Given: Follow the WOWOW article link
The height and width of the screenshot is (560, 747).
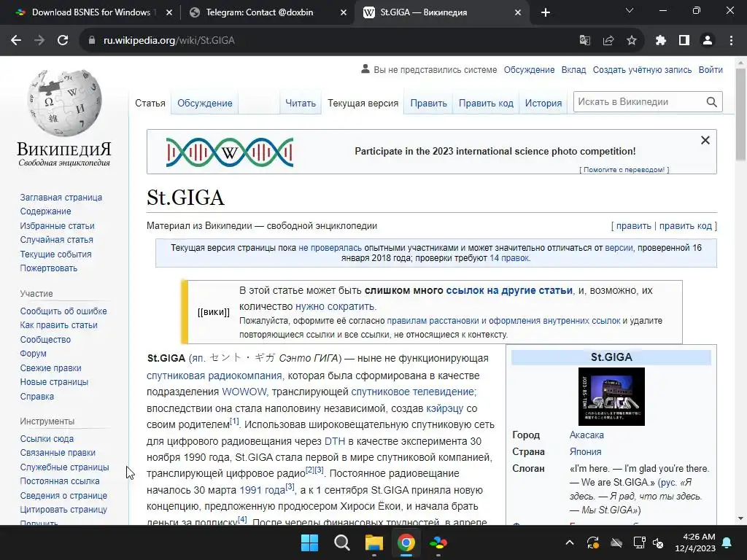Looking at the screenshot, I should [x=244, y=392].
